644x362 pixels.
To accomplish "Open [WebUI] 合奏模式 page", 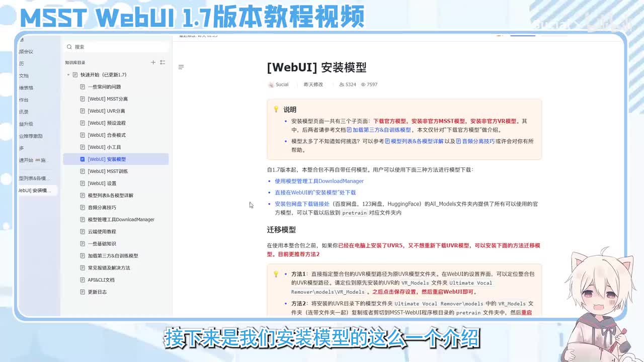I will [107, 135].
